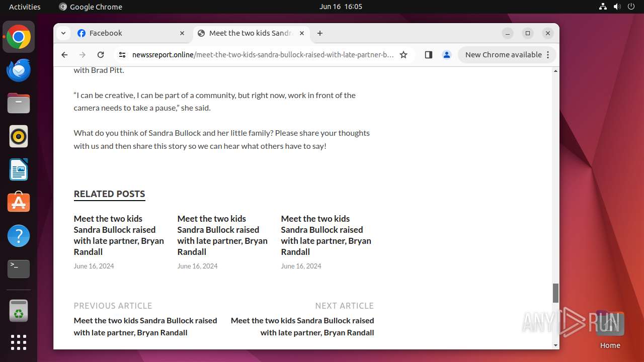Click scrollbar down arrow on the page
The height and width of the screenshot is (362, 644).
(x=555, y=345)
